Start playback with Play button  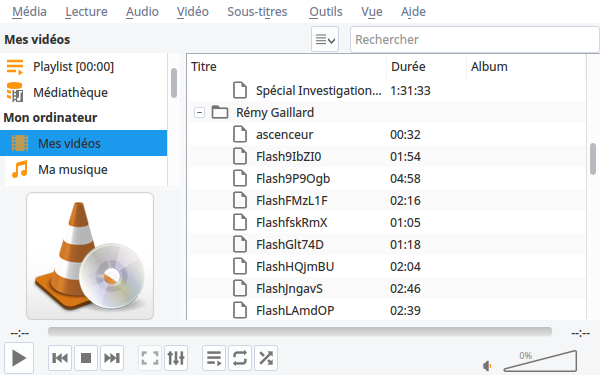point(19,358)
